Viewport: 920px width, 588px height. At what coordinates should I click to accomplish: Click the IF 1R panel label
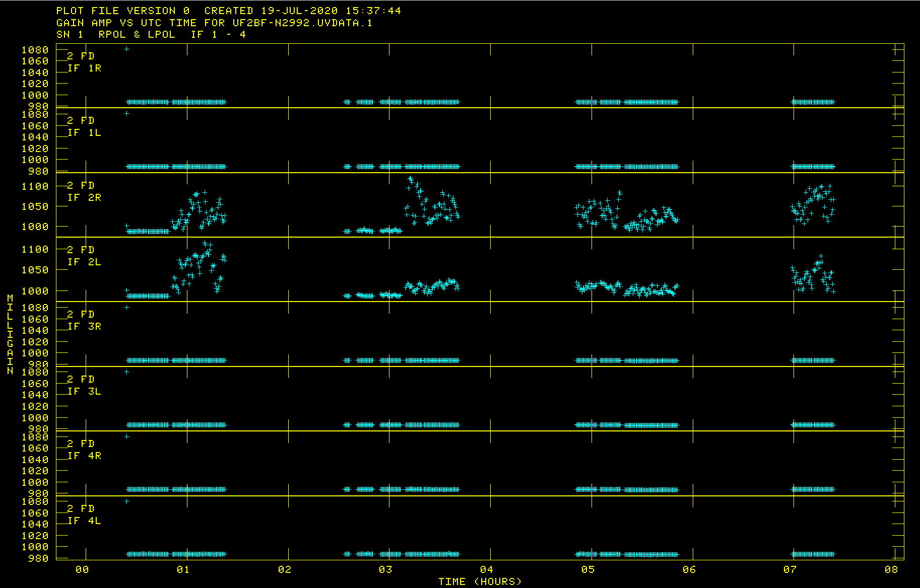84,68
